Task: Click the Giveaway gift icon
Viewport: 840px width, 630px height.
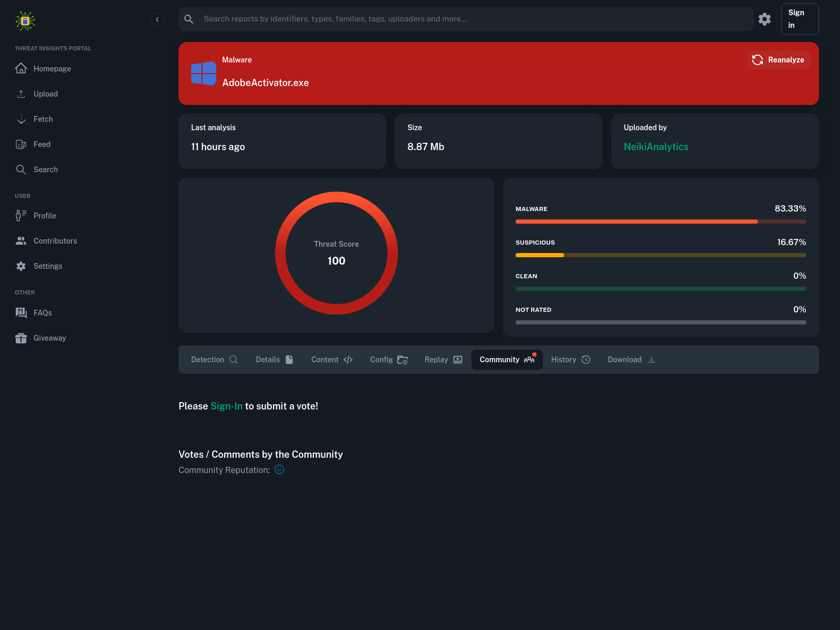Action: [21, 338]
